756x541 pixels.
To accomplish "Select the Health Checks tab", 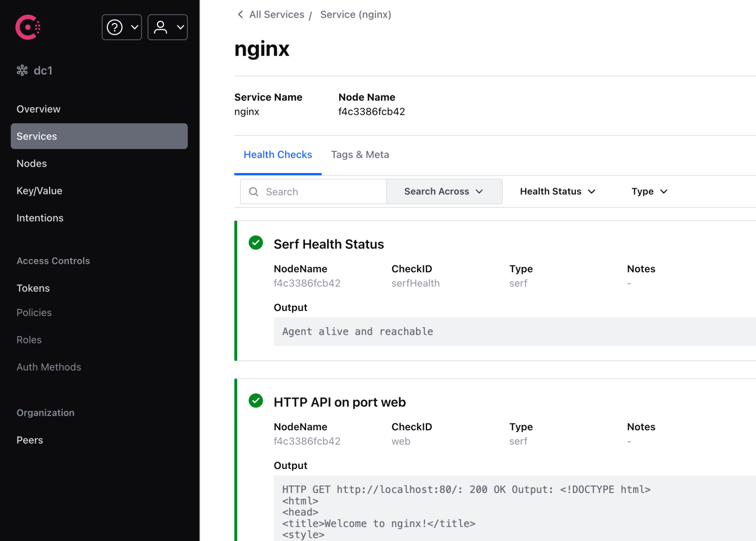I will (x=278, y=155).
